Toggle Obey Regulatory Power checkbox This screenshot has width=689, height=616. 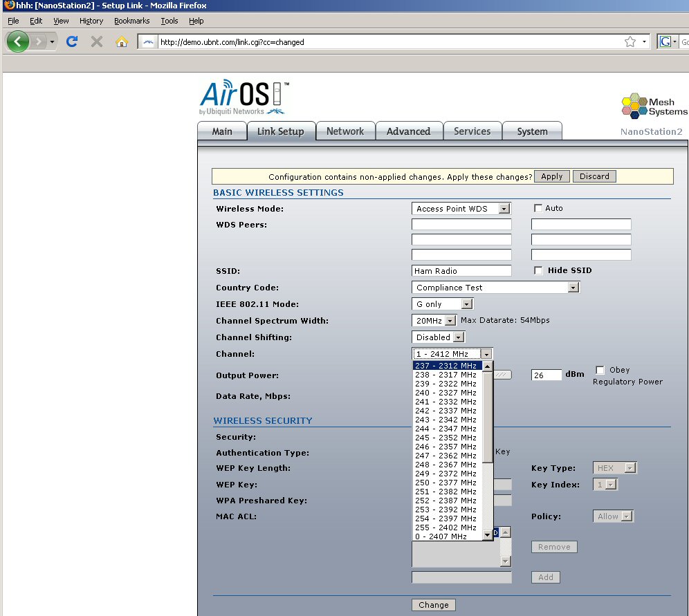coord(600,370)
